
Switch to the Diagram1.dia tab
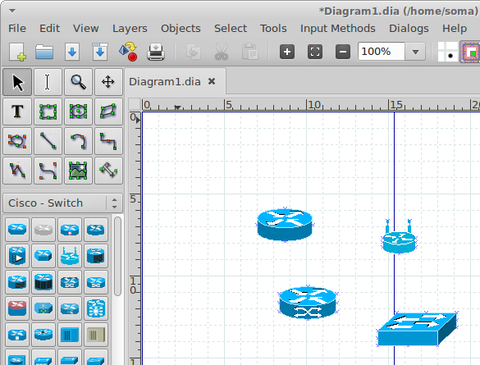pyautogui.click(x=165, y=82)
